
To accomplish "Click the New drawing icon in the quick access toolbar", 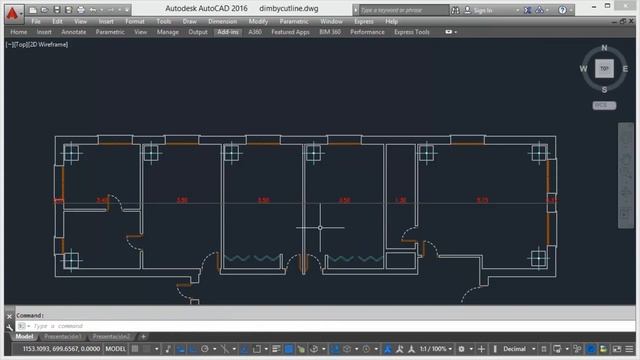I will (x=33, y=10).
